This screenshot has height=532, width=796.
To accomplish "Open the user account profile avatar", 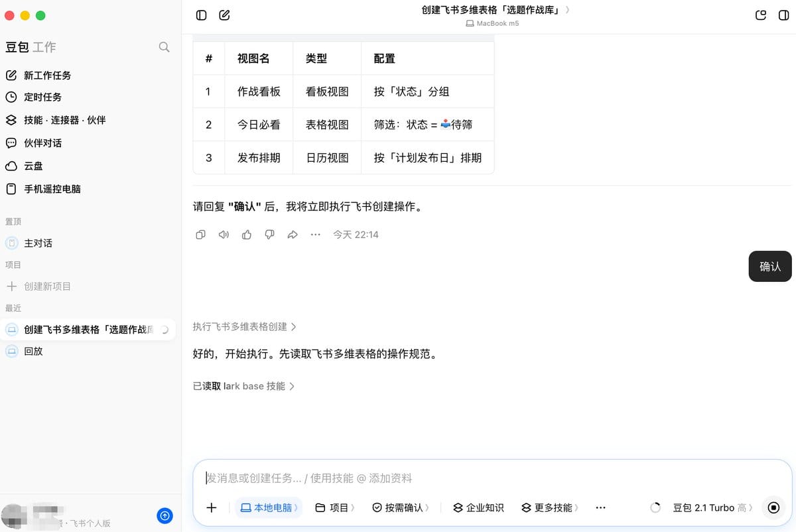I will point(13,516).
